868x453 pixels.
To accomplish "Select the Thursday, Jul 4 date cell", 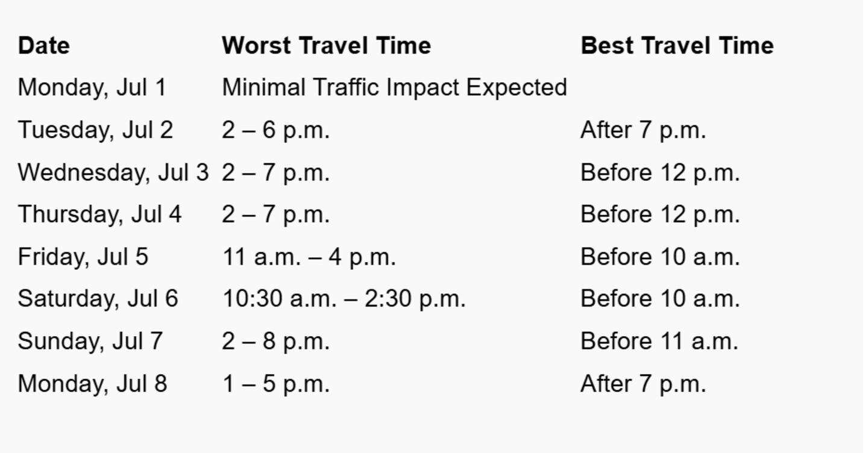I will (x=99, y=214).
